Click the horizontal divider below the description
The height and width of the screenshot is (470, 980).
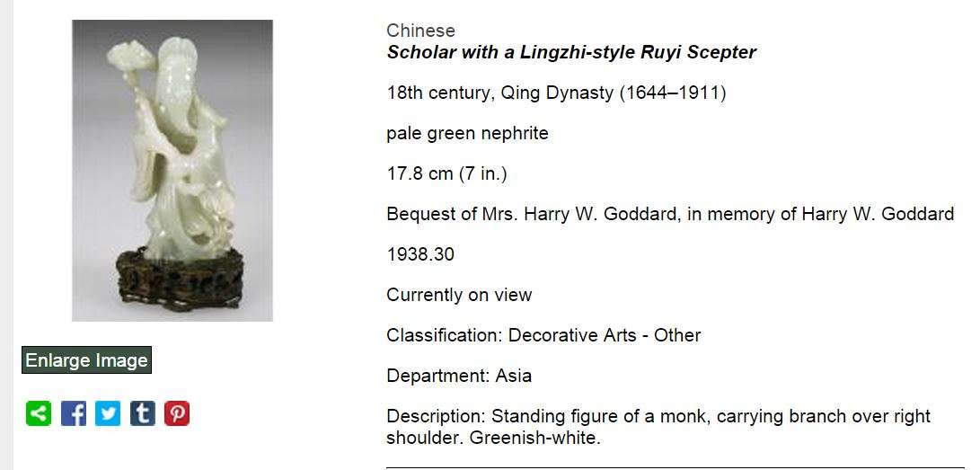pyautogui.click(x=674, y=467)
